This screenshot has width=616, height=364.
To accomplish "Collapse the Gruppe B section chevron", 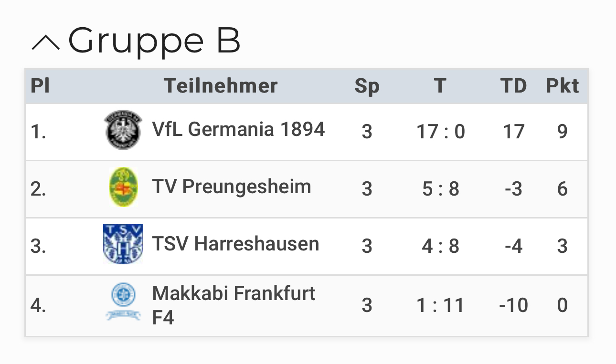I will (x=46, y=43).
